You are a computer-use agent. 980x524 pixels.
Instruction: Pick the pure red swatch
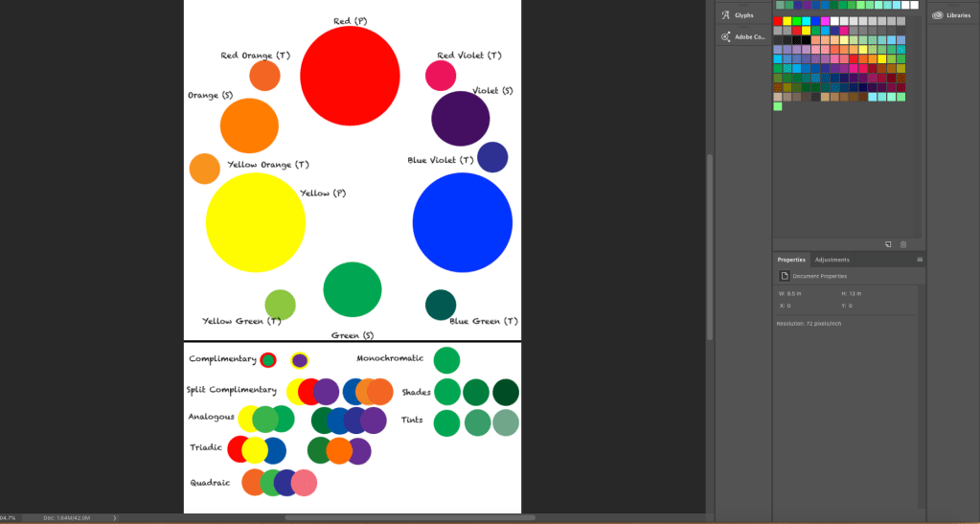point(778,21)
